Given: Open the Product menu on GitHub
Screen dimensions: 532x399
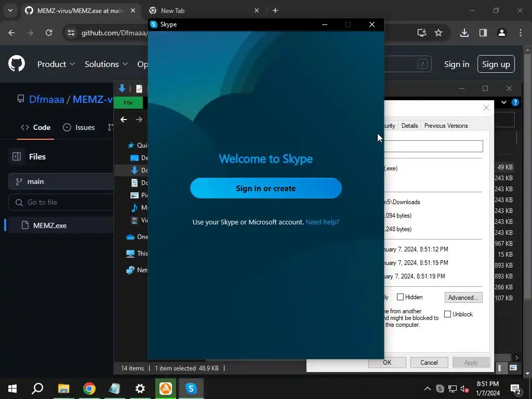Looking at the screenshot, I should pyautogui.click(x=56, y=64).
